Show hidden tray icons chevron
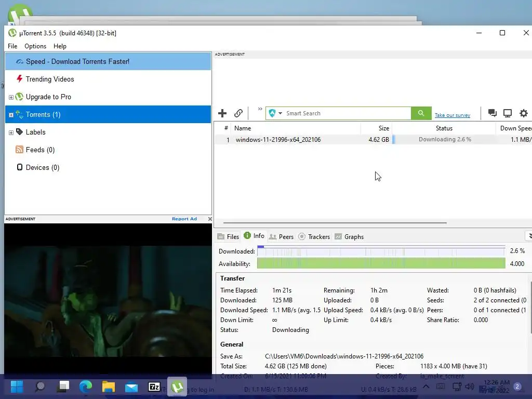 (x=426, y=387)
